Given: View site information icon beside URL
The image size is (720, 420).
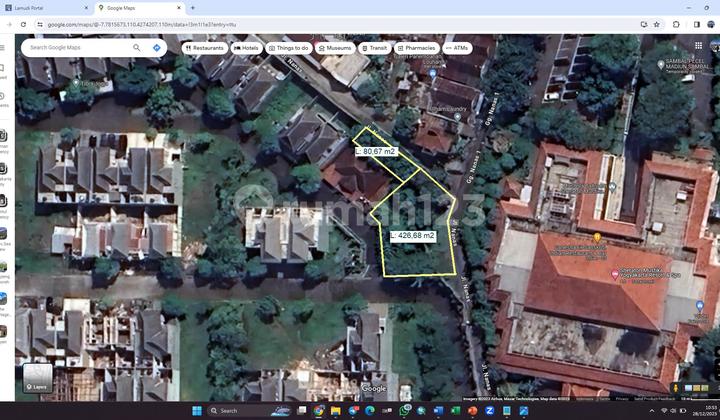Looking at the screenshot, I should (40, 24).
